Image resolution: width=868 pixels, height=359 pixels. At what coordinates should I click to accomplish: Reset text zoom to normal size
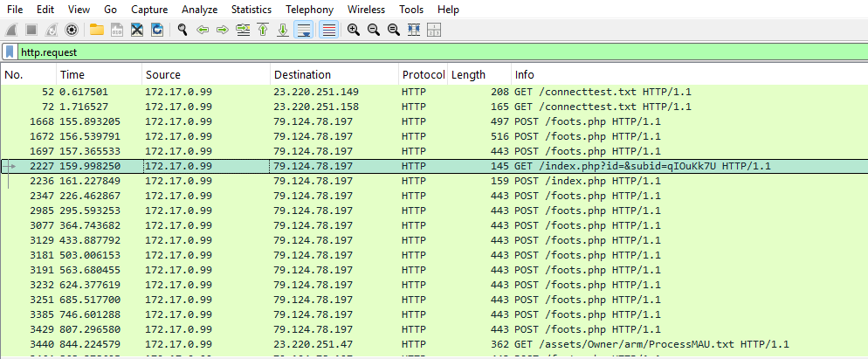tap(394, 30)
